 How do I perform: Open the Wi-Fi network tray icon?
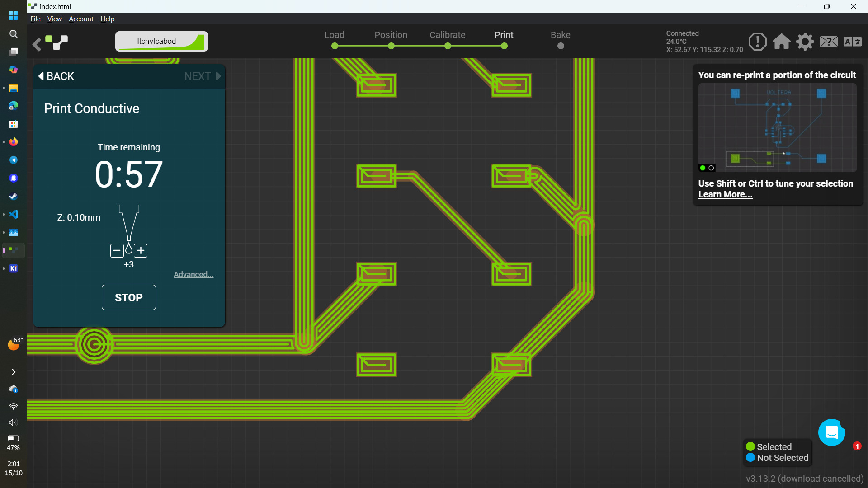14,406
